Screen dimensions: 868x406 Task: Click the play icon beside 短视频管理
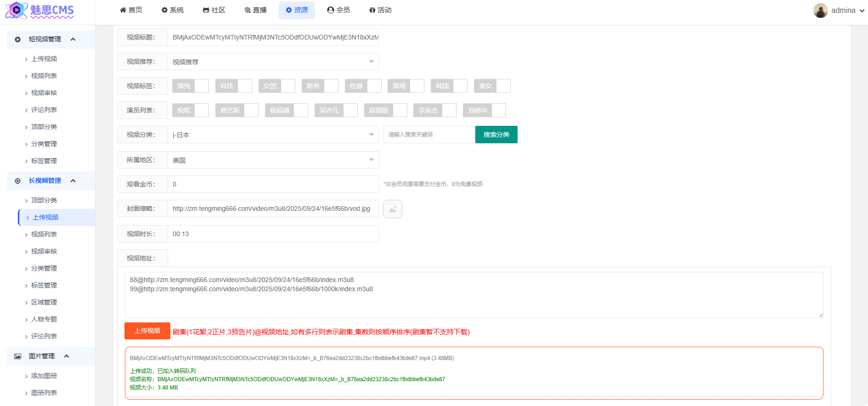[17, 39]
